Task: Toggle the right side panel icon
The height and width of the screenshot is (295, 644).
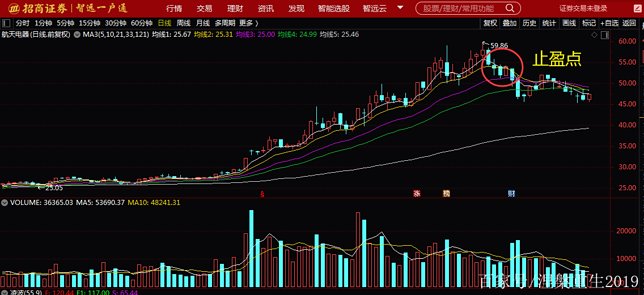Action: point(604,35)
